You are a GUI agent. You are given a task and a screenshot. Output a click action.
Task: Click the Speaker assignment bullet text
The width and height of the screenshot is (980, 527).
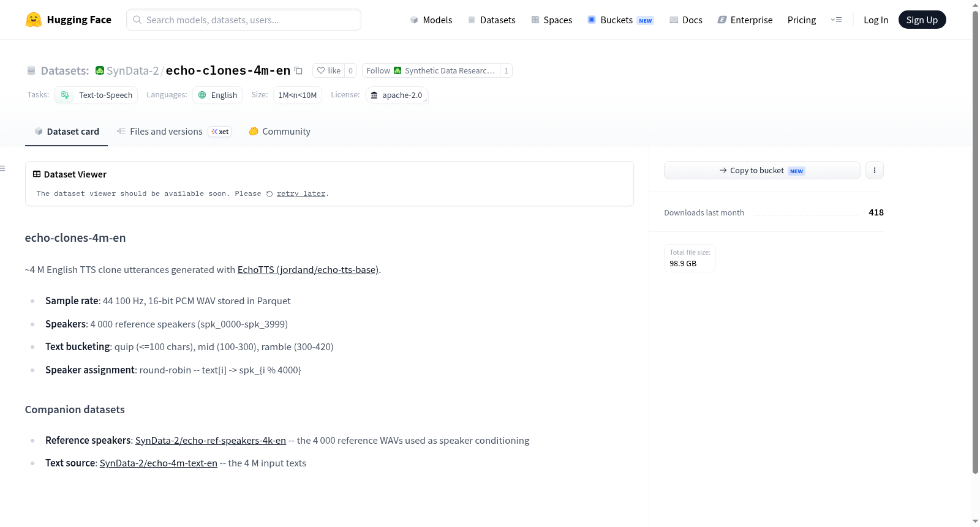pos(173,370)
